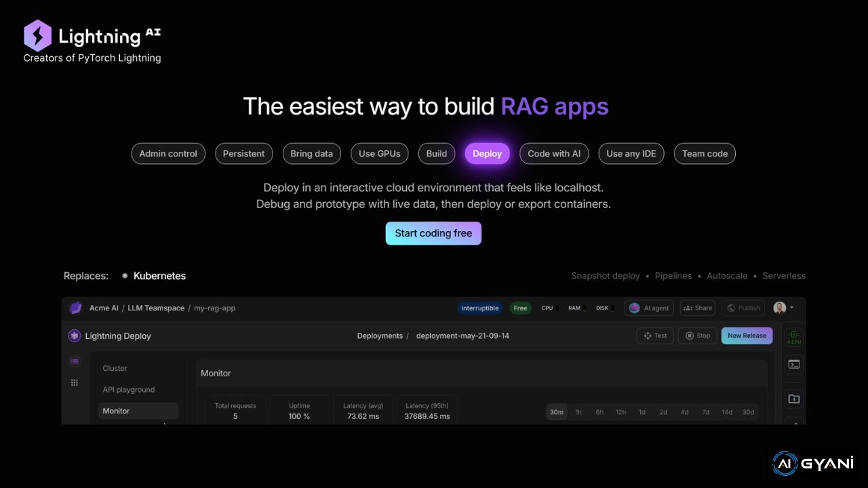Click the Total requests stat card

[x=235, y=410]
